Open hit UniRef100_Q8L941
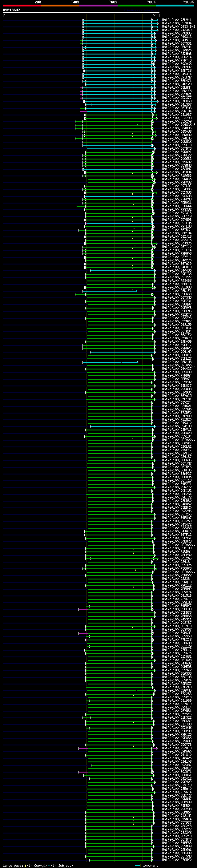Image resolution: width=197 pixels, height=868 pixels. pyautogui.click(x=177, y=20)
